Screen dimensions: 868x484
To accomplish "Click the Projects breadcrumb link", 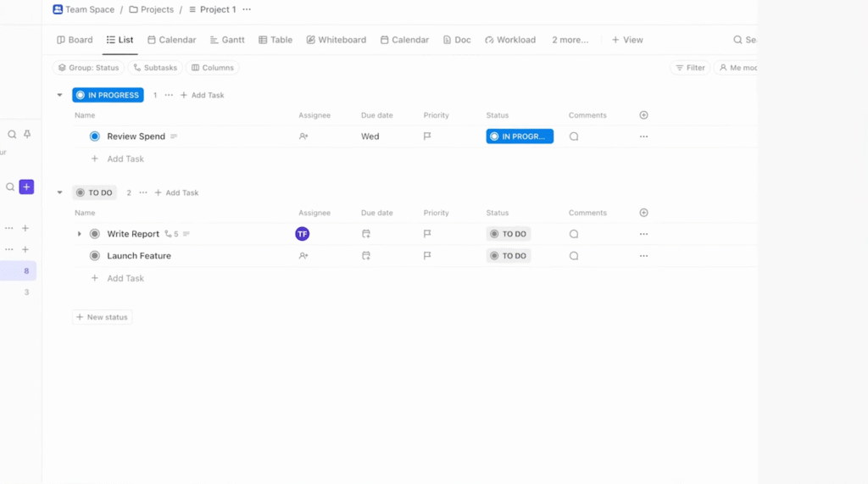I will coord(151,9).
